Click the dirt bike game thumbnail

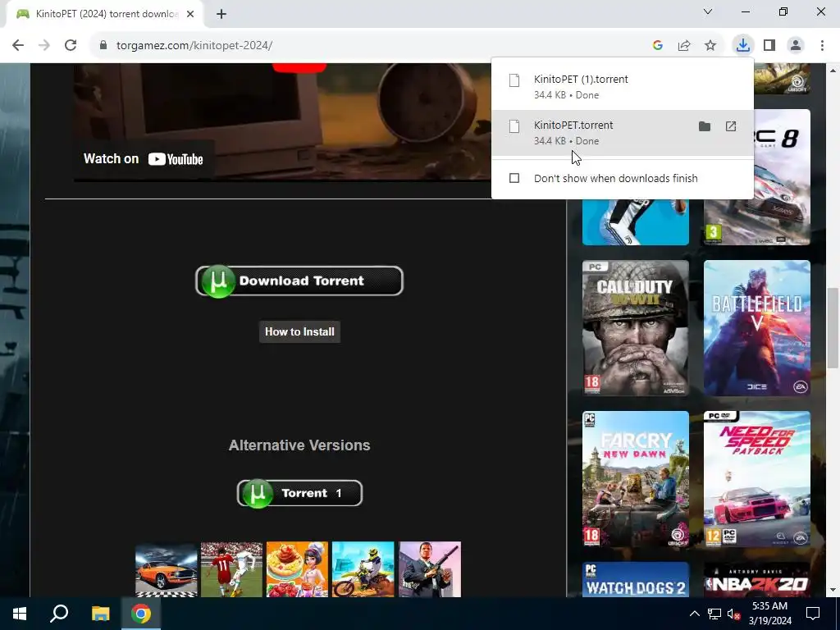(x=363, y=569)
